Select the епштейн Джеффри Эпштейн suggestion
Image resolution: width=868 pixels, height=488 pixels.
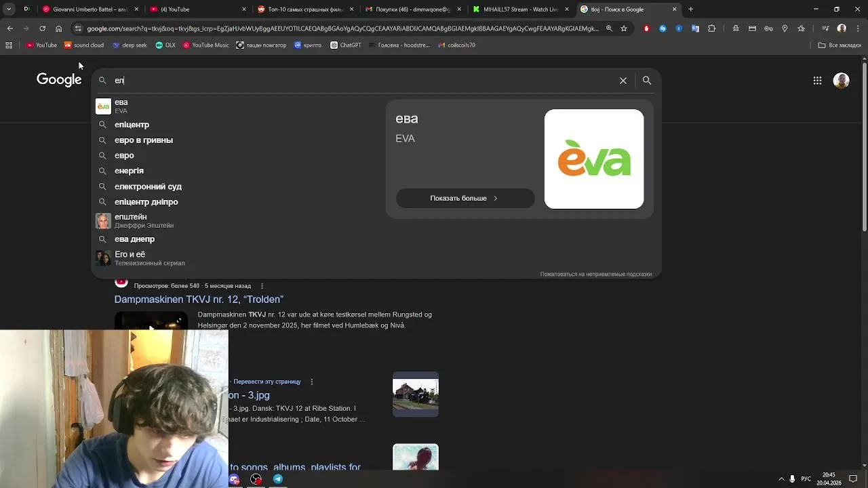(237, 221)
